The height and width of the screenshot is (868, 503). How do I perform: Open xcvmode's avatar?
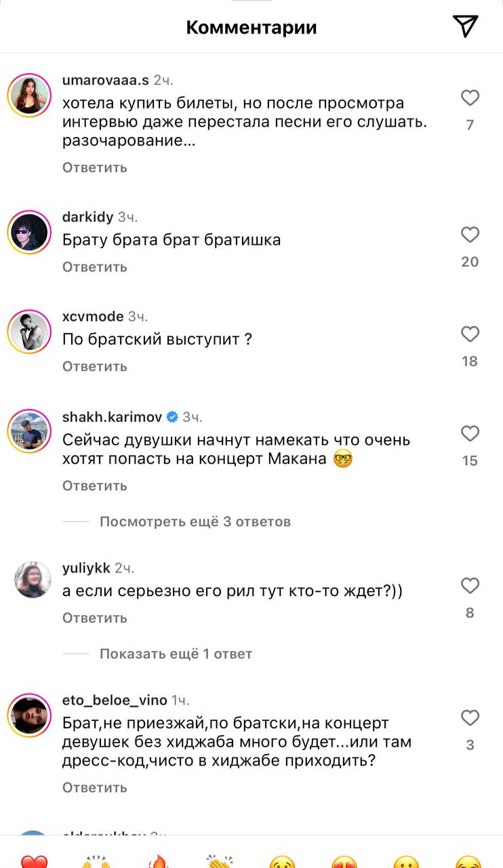tap(29, 332)
